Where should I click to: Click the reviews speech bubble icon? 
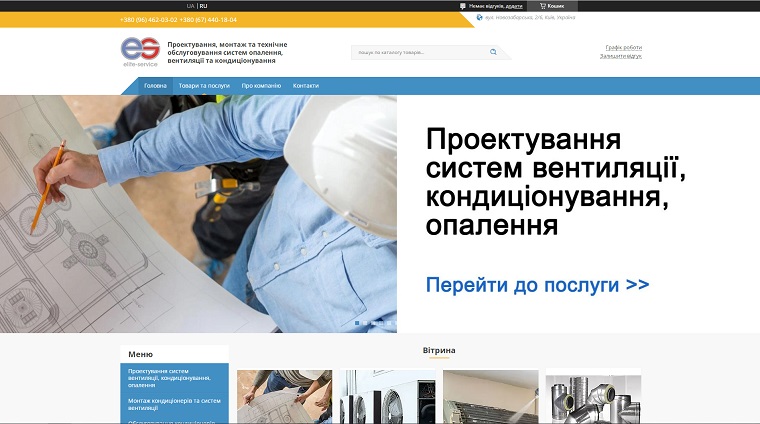(463, 6)
